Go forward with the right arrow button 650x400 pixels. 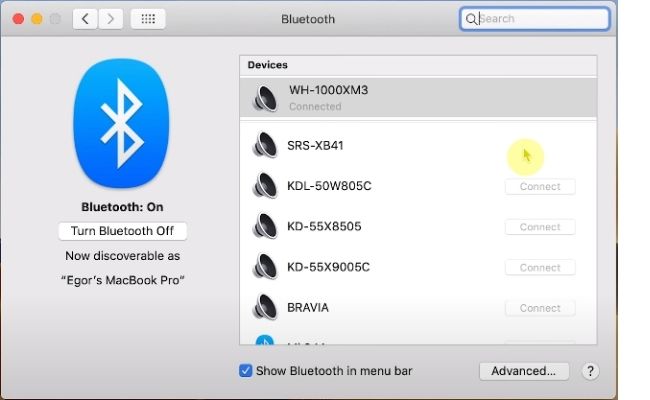coord(110,19)
